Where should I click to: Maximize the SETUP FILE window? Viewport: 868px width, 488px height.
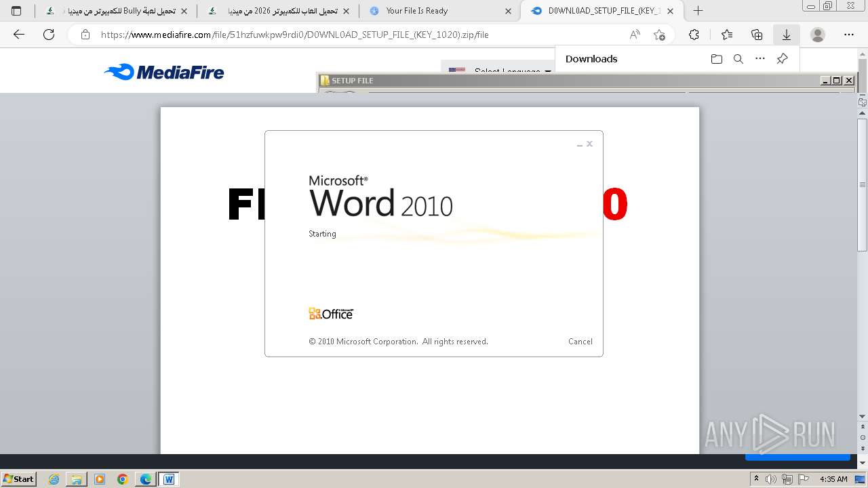click(x=836, y=81)
